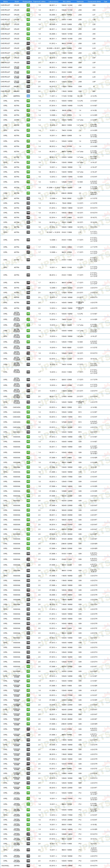Click the ON icon in Zafira Tourer 121kW / 165KM row
Viewport: 110px width, 868px height.
coord(28,856)
